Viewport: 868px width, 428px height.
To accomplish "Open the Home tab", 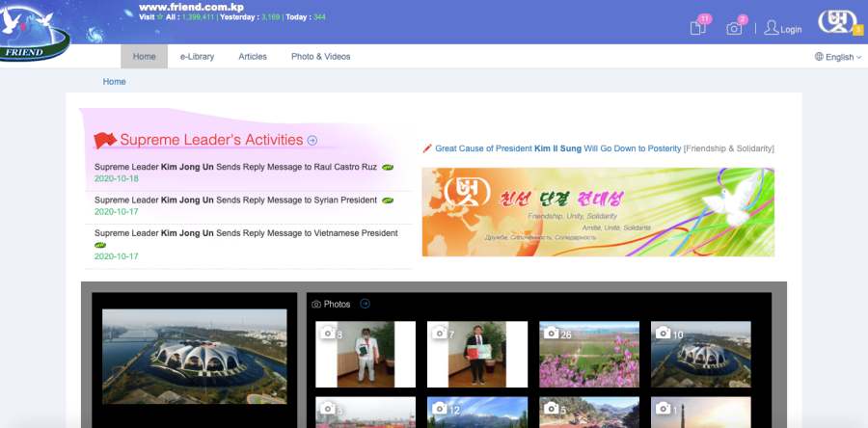I will click(x=144, y=57).
